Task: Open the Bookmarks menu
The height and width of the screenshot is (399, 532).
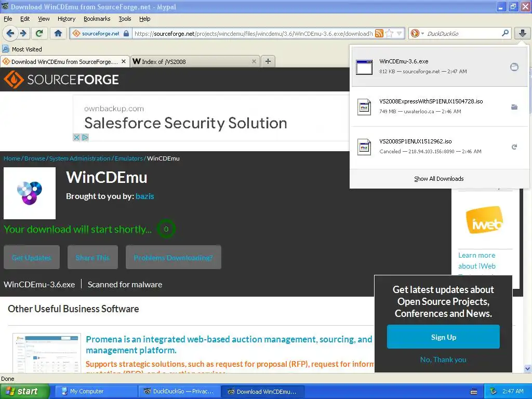Action: click(x=97, y=19)
